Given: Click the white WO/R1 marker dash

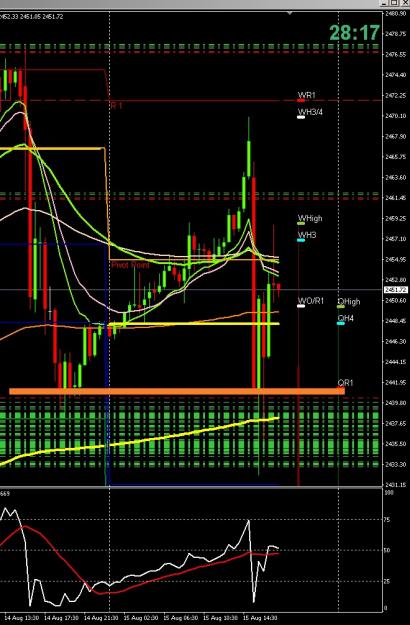Looking at the screenshot, I should tap(301, 306).
